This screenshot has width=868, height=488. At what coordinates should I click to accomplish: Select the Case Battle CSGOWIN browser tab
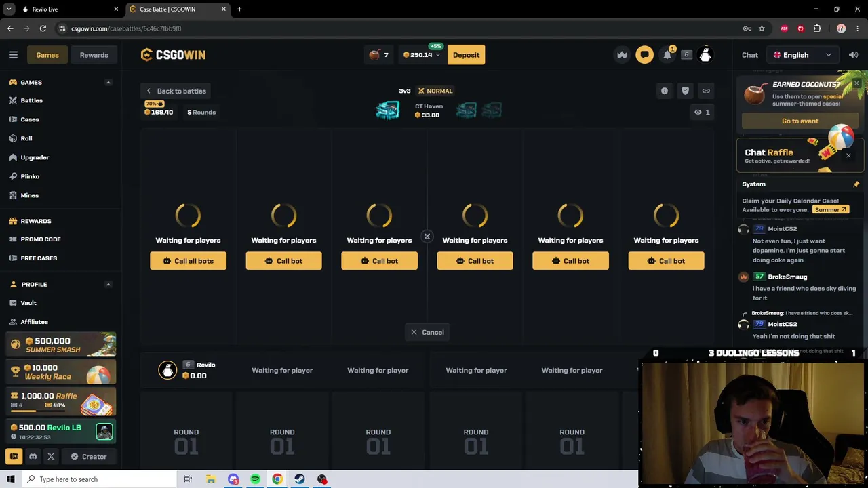pos(178,9)
